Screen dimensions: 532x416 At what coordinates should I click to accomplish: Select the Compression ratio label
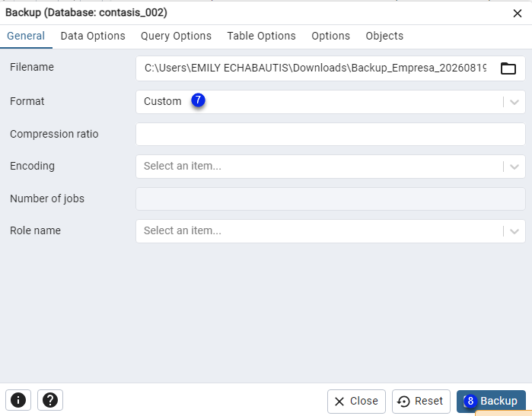54,134
